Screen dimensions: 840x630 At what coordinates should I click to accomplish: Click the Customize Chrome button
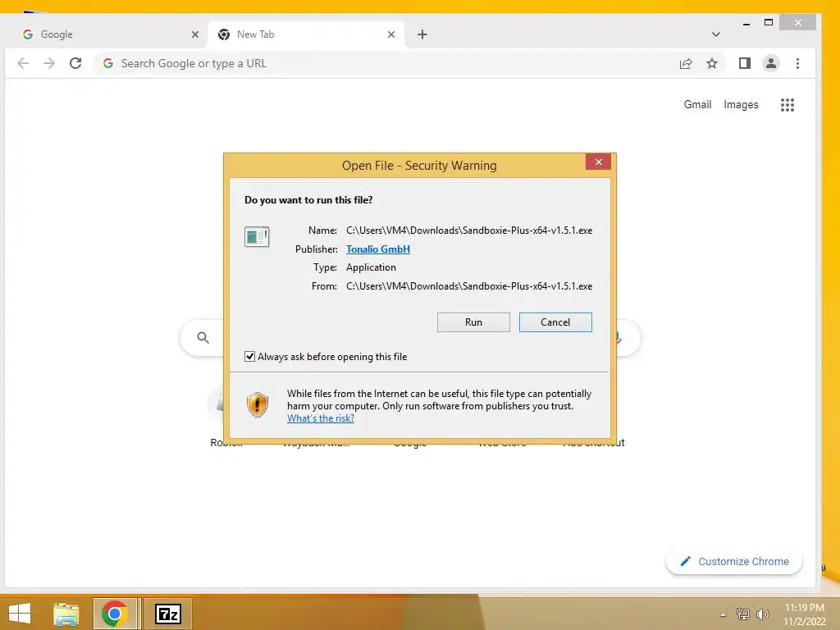(x=734, y=561)
